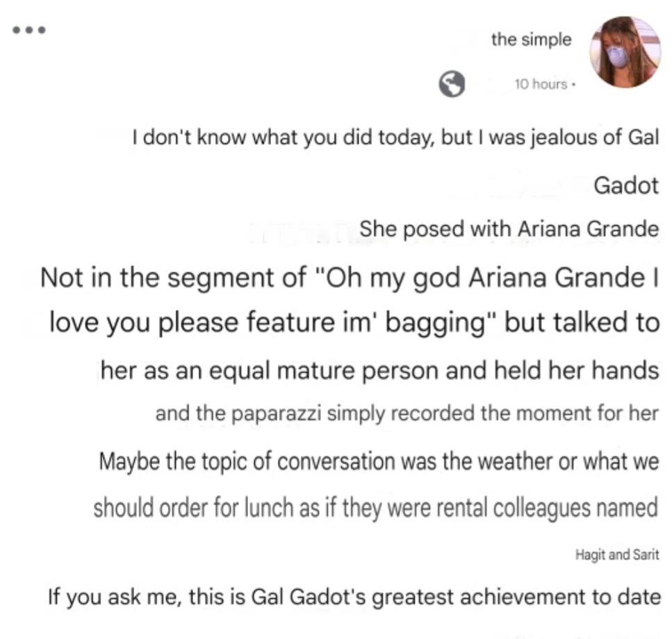Click the small 'Hagit and Sarit' text
The height and width of the screenshot is (639, 672).
tap(617, 555)
